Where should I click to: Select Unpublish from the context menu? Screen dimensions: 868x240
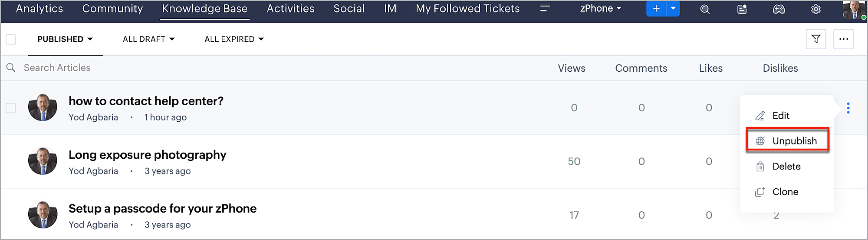(x=794, y=141)
